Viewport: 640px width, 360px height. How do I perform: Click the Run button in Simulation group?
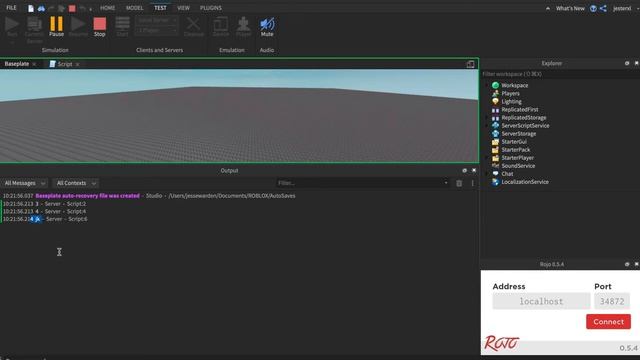point(12,27)
